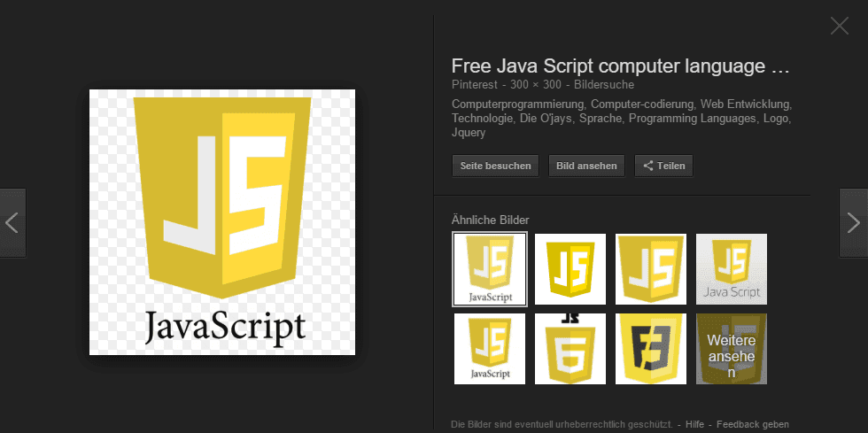Image resolution: width=868 pixels, height=433 pixels.
Task: Select second similar image, JS shield on white
Action: click(570, 269)
